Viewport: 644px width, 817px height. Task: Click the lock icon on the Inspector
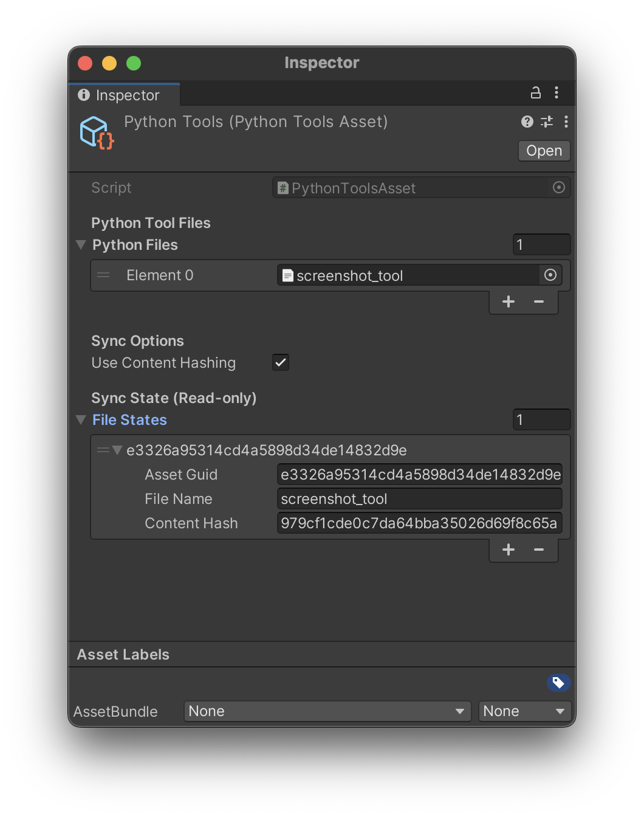(535, 92)
